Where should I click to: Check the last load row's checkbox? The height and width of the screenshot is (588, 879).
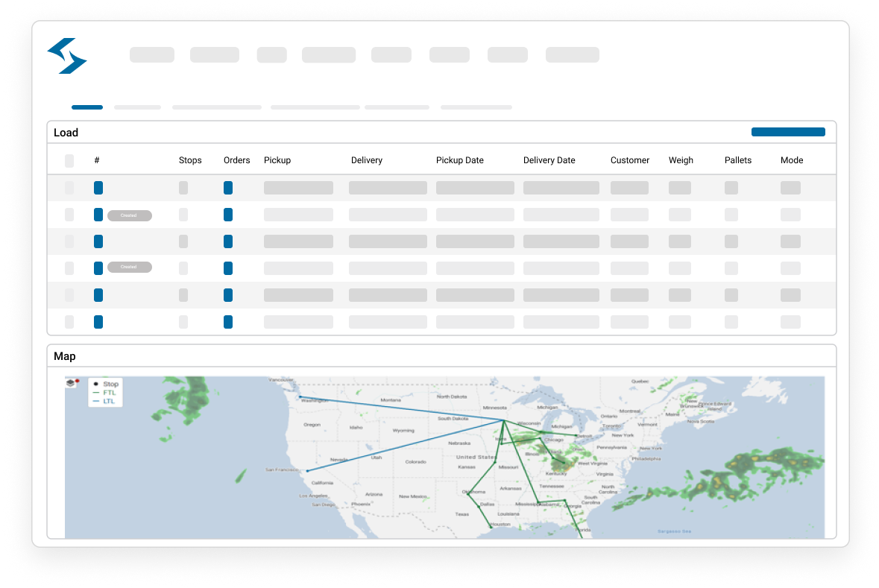pyautogui.click(x=69, y=322)
